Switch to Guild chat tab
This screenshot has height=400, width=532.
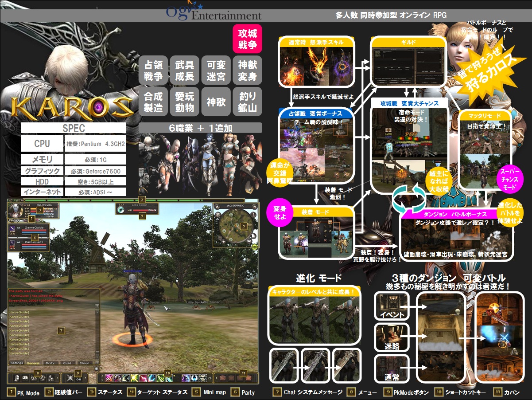[67, 363]
